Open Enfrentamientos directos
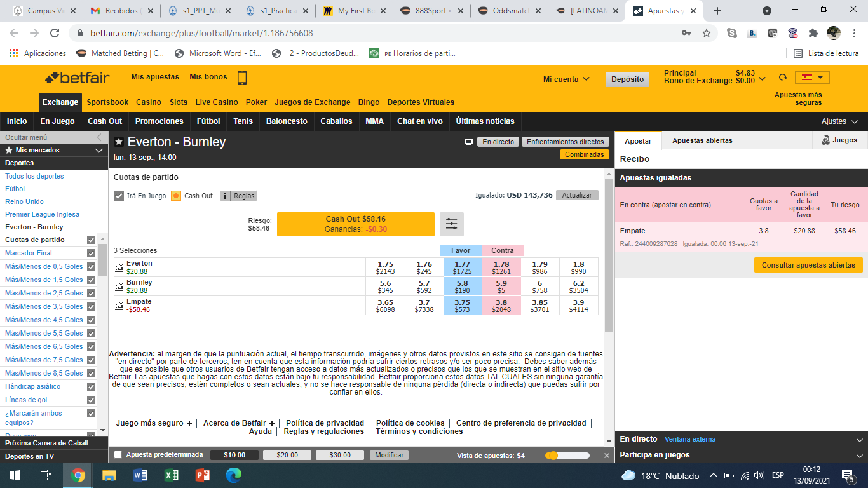The width and height of the screenshot is (868, 488). (x=566, y=142)
